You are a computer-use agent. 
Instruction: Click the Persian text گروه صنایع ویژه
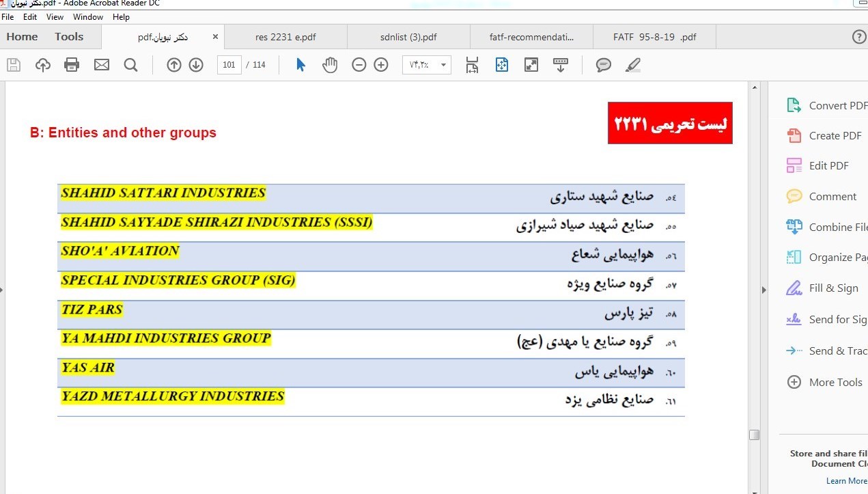610,283
